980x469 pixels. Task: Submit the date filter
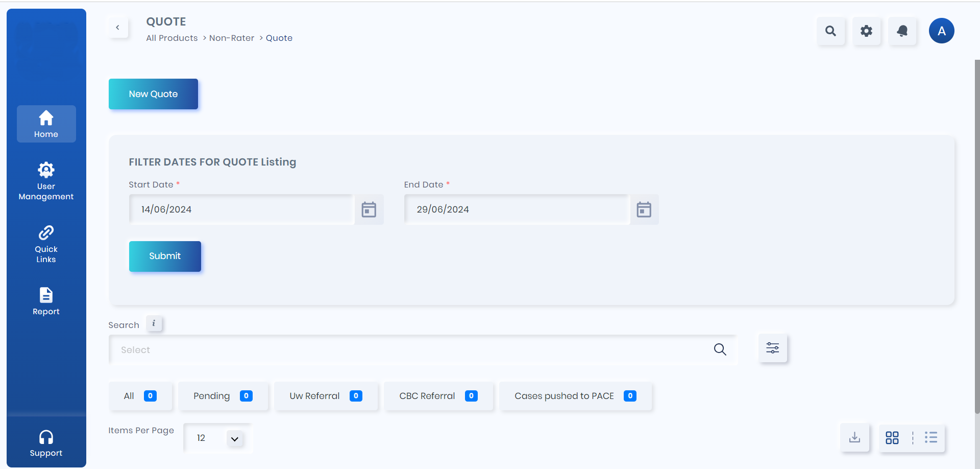[x=165, y=256]
